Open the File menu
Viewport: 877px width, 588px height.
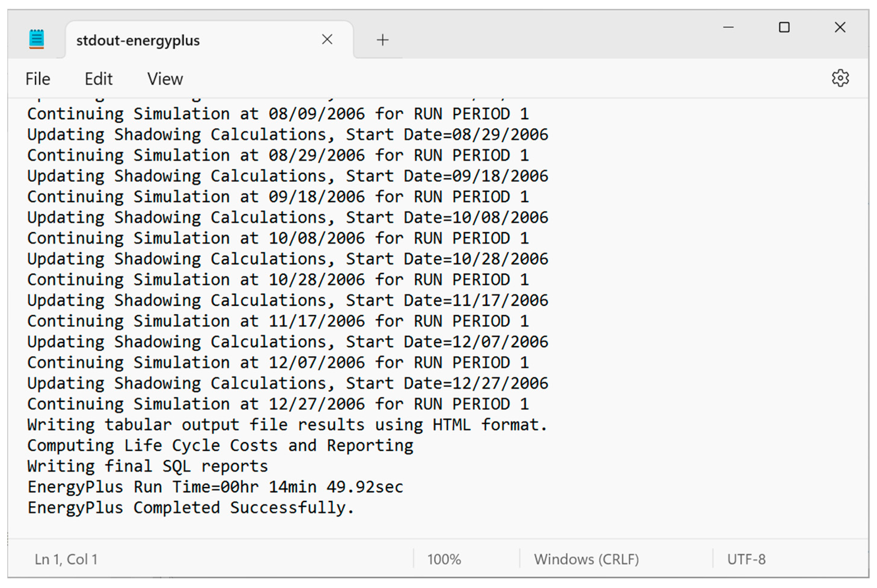[x=37, y=79]
